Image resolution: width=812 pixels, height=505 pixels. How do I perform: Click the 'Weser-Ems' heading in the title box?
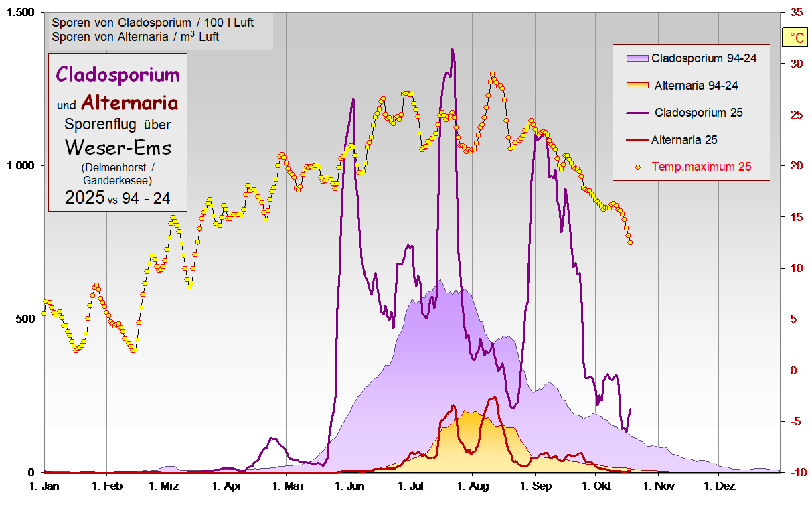click(118, 147)
